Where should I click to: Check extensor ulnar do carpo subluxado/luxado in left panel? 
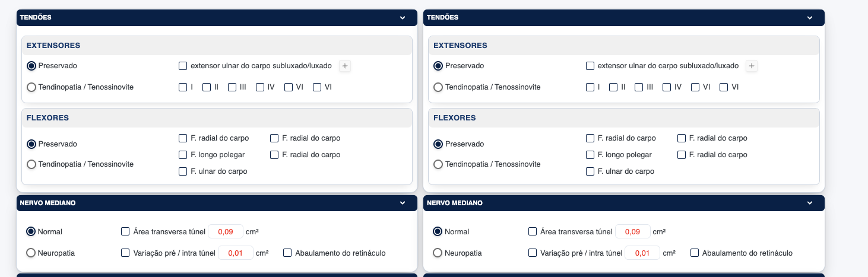click(x=183, y=66)
